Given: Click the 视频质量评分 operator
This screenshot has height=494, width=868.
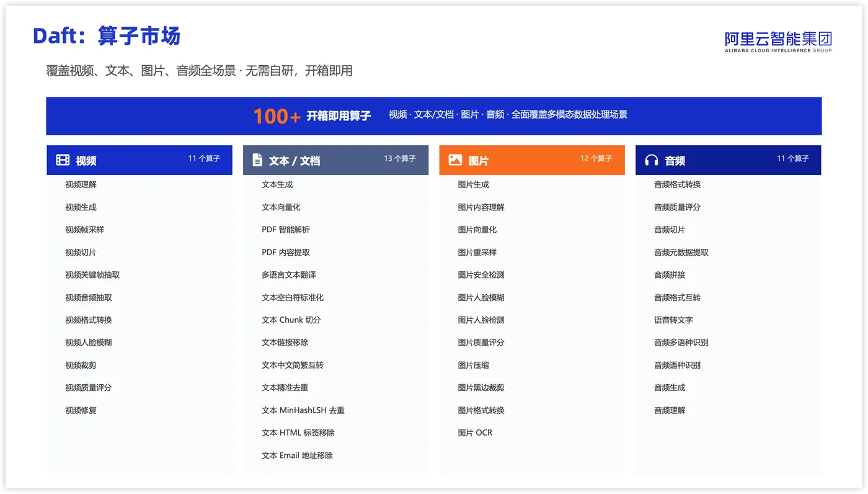Looking at the screenshot, I should [x=89, y=388].
